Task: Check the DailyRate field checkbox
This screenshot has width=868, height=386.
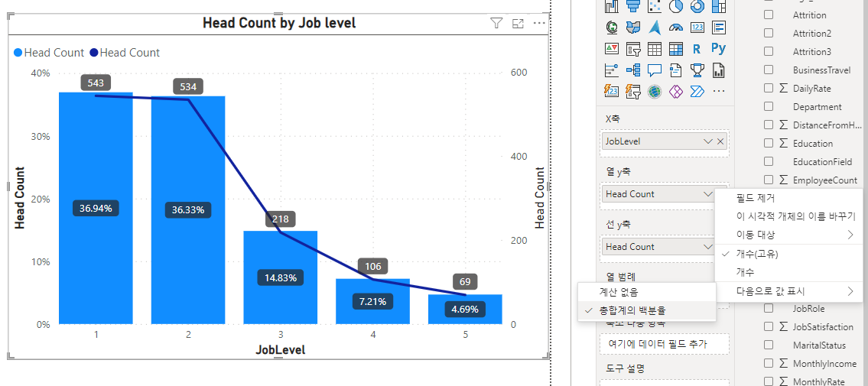Action: tap(769, 88)
